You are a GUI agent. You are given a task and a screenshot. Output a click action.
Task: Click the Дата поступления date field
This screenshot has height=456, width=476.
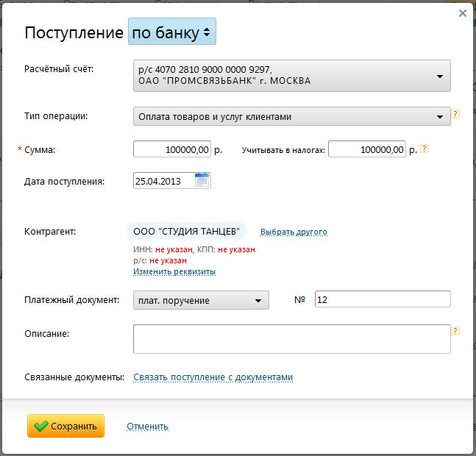[163, 180]
